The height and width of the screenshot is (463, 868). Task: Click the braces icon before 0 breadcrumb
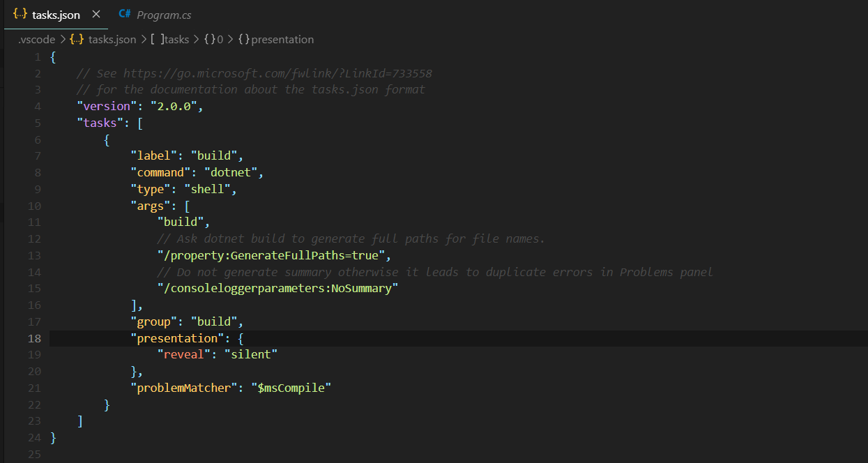tap(209, 40)
